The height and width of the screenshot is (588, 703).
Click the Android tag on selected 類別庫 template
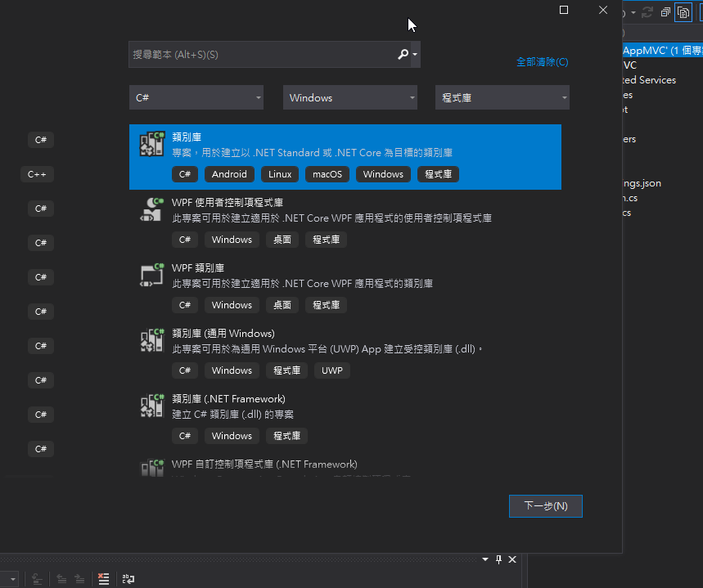coord(229,174)
